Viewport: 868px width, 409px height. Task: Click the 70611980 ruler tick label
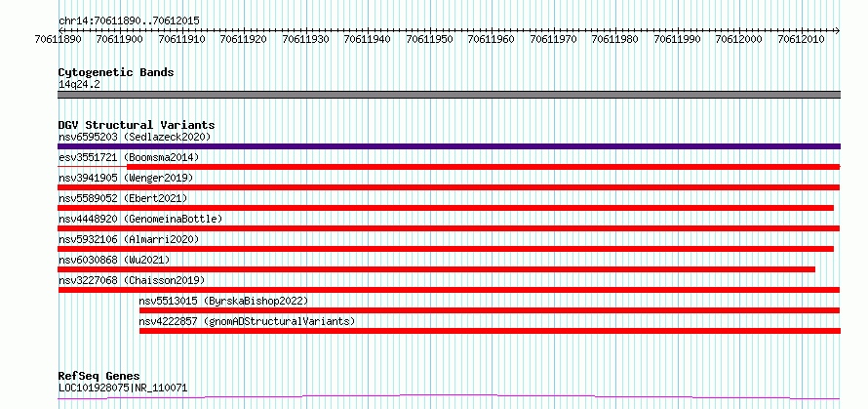(x=614, y=39)
